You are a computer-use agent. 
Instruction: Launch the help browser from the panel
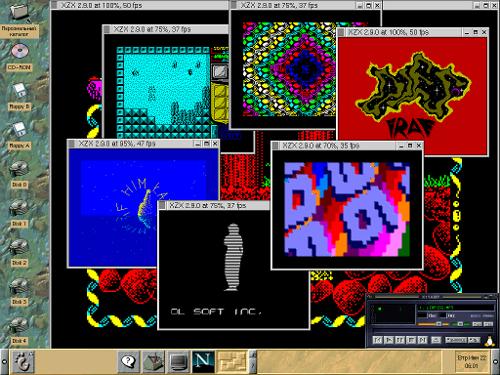(128, 361)
